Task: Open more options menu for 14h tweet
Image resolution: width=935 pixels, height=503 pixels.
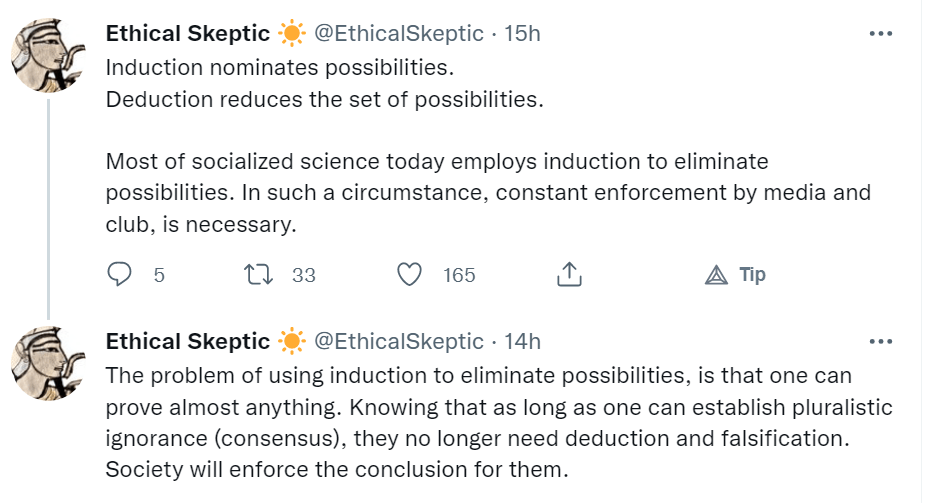Action: [880, 341]
